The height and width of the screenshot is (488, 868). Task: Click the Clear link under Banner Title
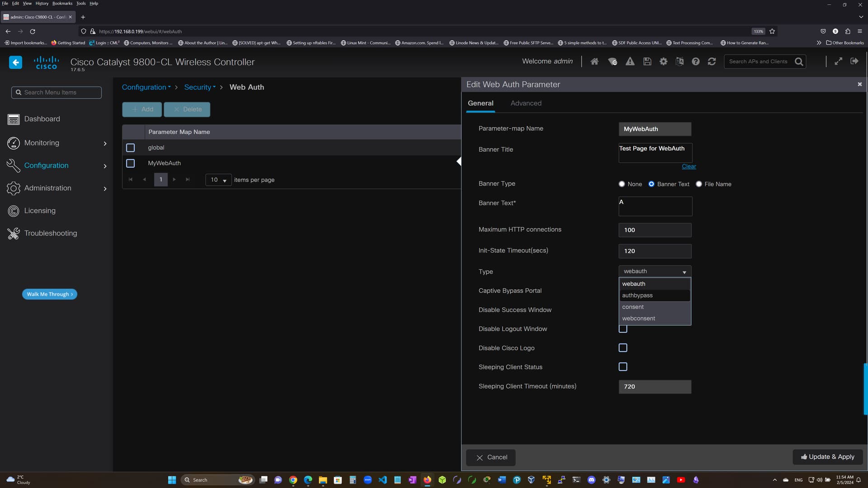pyautogui.click(x=689, y=166)
